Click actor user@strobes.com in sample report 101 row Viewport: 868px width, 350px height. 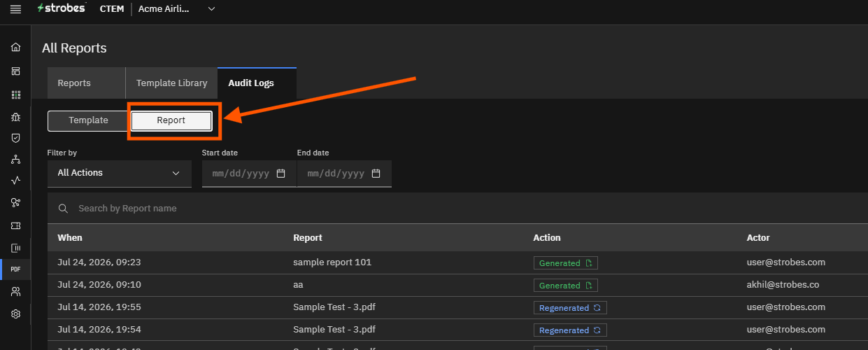coord(785,262)
